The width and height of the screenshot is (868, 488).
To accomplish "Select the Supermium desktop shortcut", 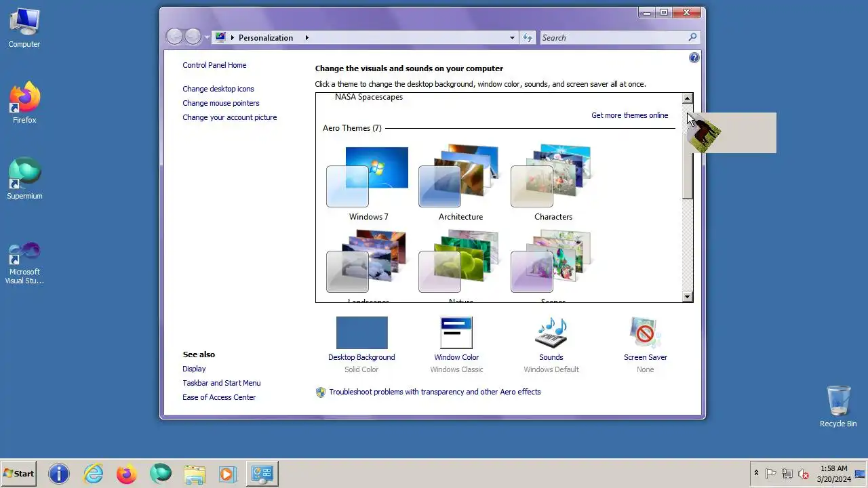I will [24, 179].
